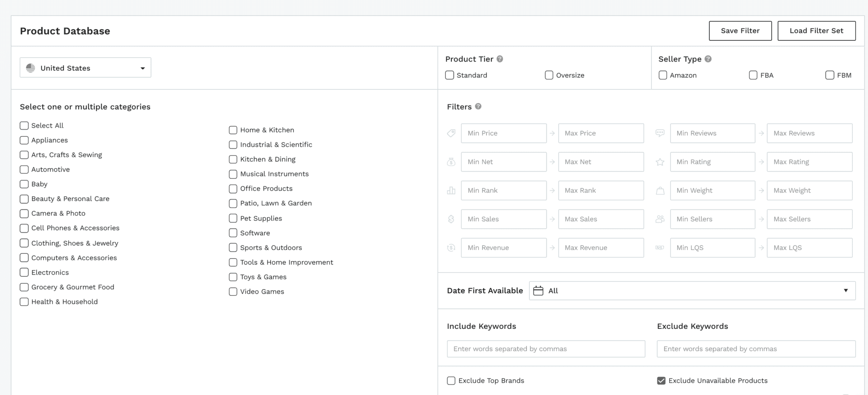Click the sellers people icon
Screen dimensions: 868x395
pyautogui.click(x=660, y=219)
